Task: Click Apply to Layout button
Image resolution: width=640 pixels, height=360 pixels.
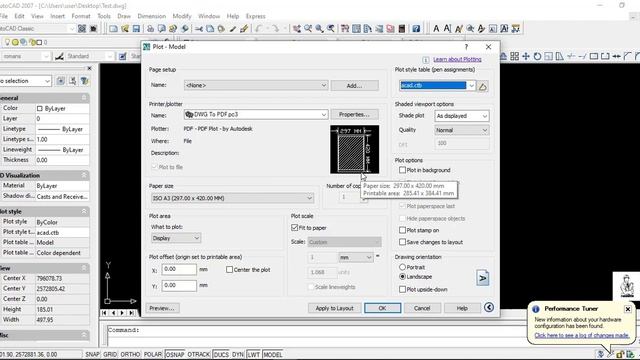Action: click(x=334, y=308)
